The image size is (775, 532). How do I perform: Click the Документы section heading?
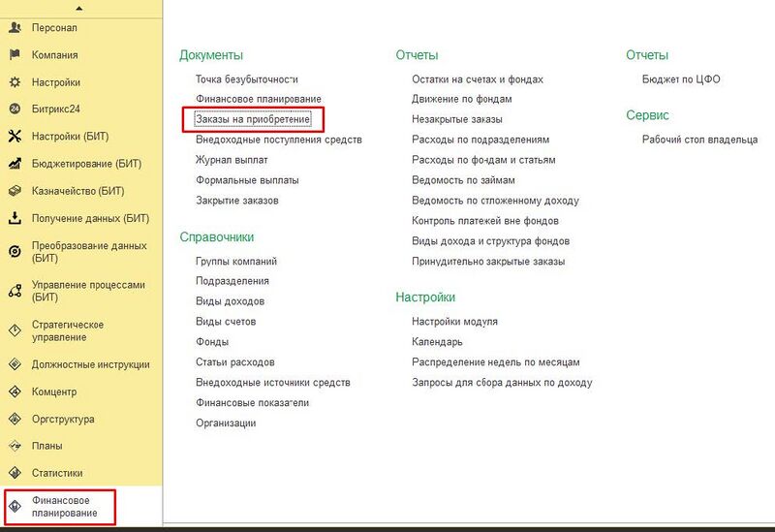pyautogui.click(x=211, y=55)
